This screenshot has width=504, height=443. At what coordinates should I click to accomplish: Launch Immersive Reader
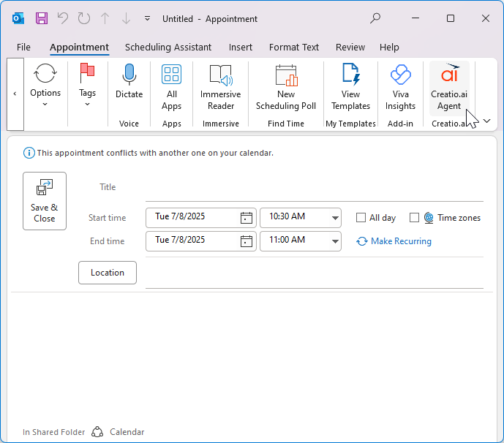coord(221,87)
